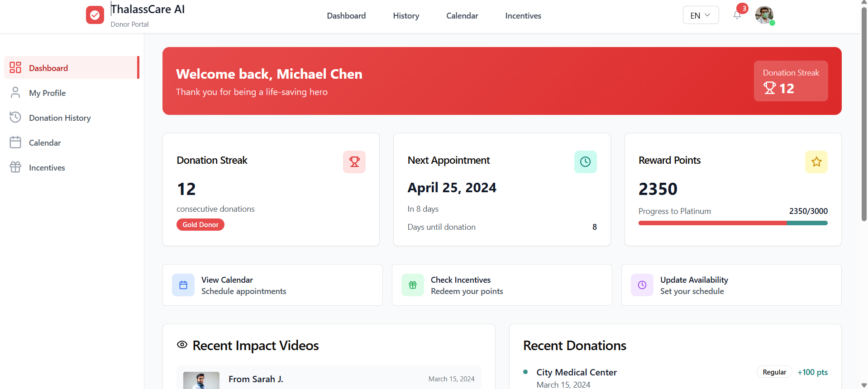Click the "April 25, 2024" appointment date
Image resolution: width=868 pixels, height=389 pixels.
[x=452, y=187]
